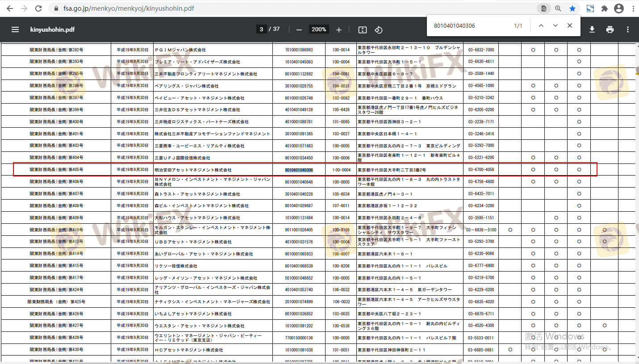Download the kinyushohin.pdf file

coord(592,29)
